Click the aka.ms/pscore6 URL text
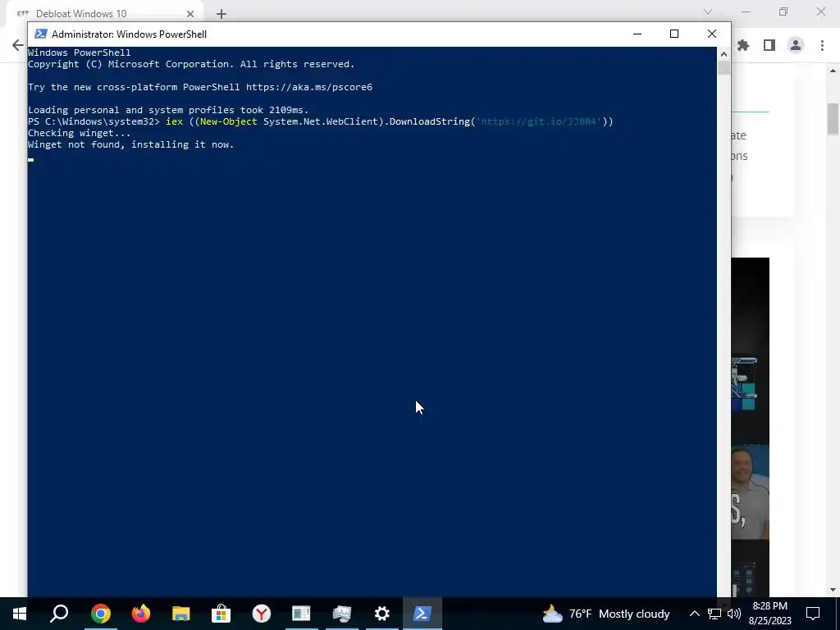The height and width of the screenshot is (630, 840). point(309,87)
